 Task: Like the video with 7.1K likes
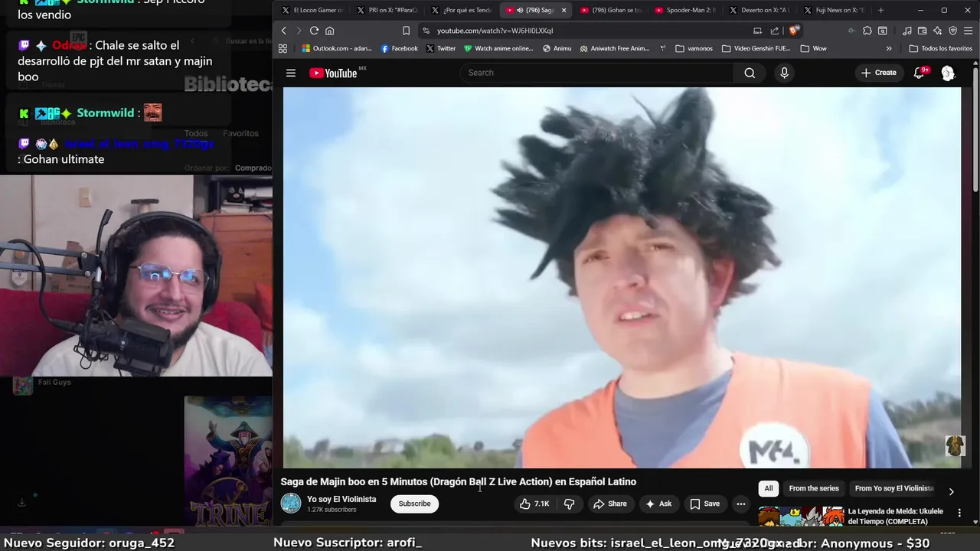pyautogui.click(x=534, y=504)
